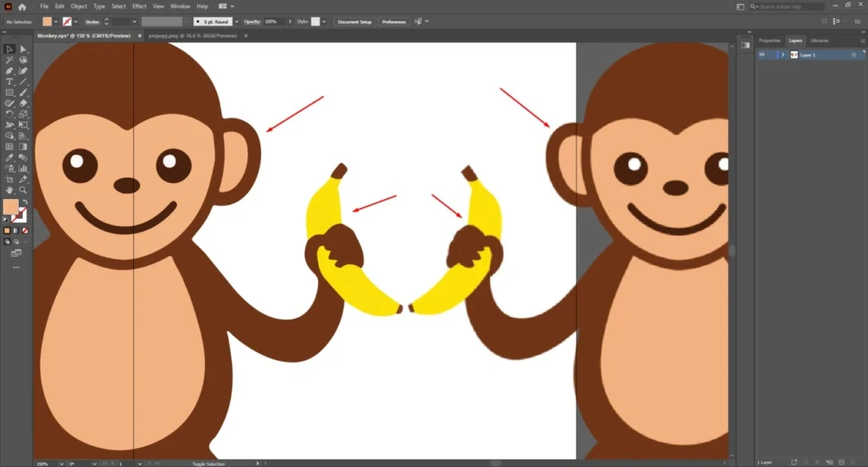The width and height of the screenshot is (868, 467).
Task: Open the File menu
Action: pyautogui.click(x=44, y=7)
